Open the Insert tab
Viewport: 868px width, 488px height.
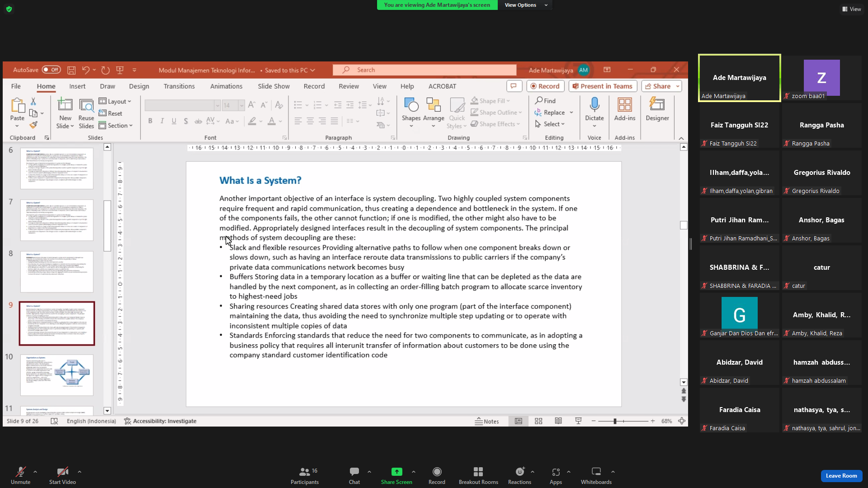[x=77, y=86]
